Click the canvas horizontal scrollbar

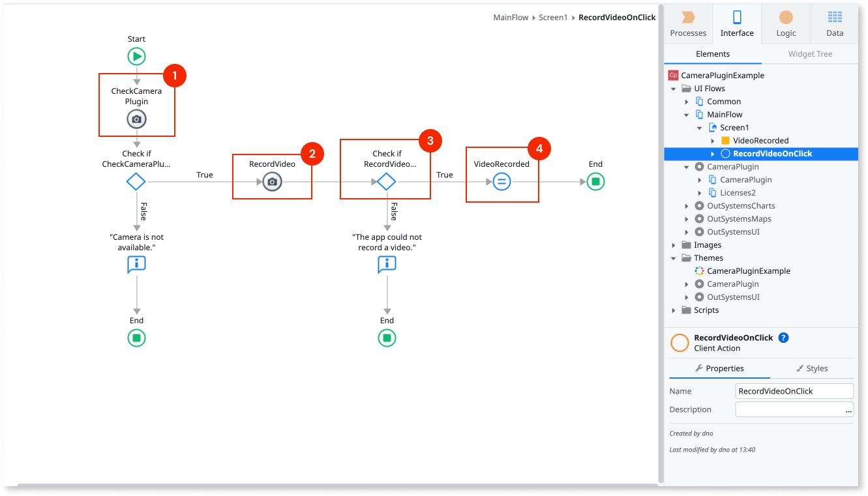coord(337,485)
